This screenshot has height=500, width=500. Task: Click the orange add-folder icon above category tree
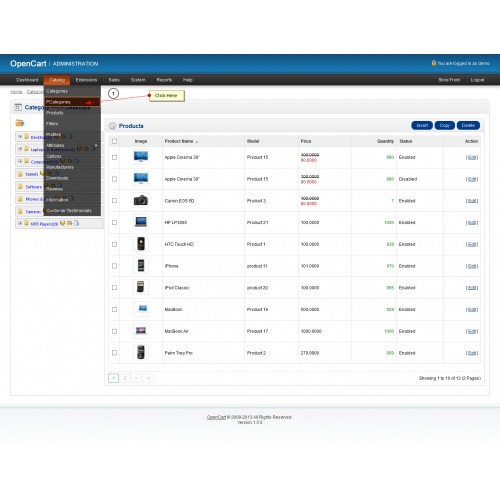click(x=20, y=123)
